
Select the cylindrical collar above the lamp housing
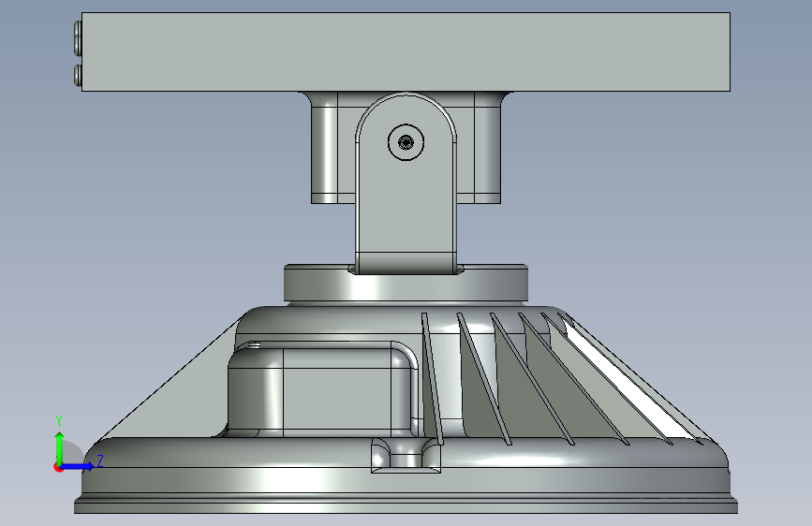[x=406, y=284]
